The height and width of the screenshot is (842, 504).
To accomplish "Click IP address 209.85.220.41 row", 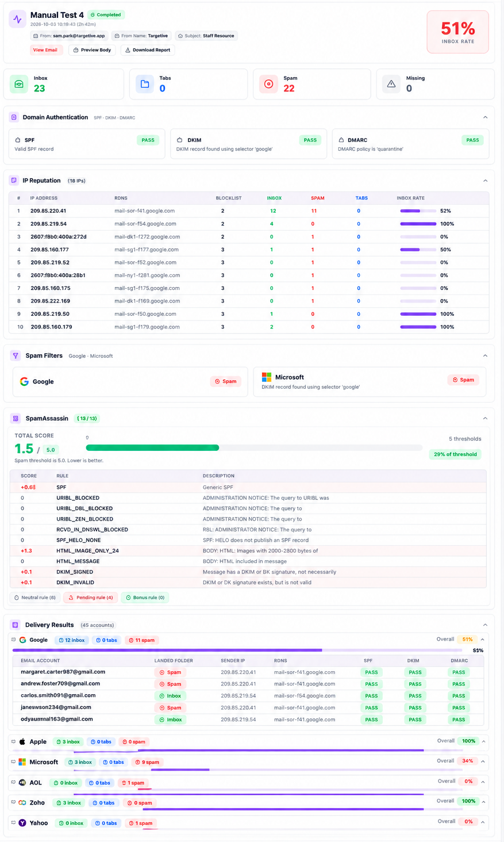I will [249, 211].
